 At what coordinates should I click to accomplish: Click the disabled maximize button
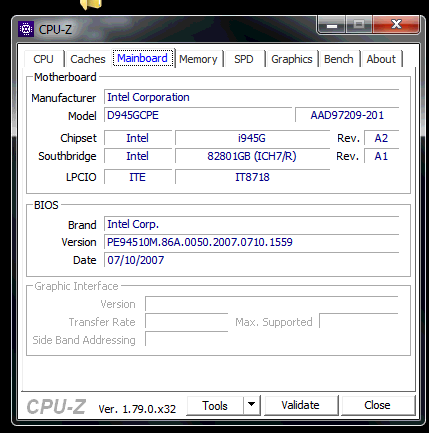pyautogui.click(x=359, y=25)
